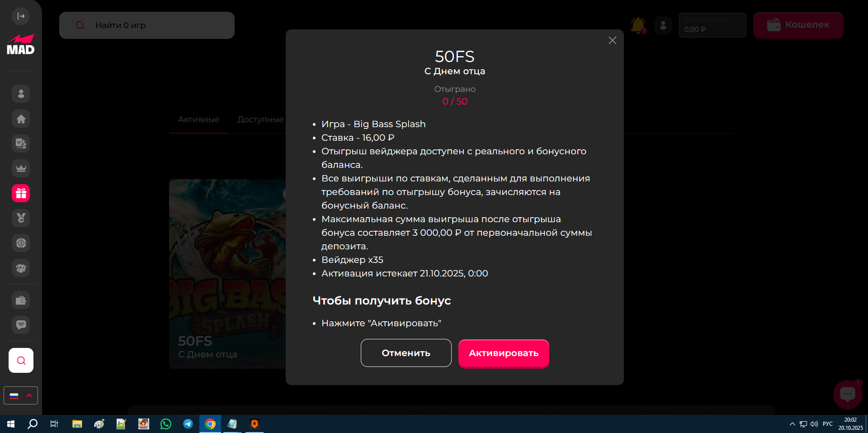Open the gift bonuses sidebar icon
The height and width of the screenshot is (433, 868).
(x=21, y=193)
